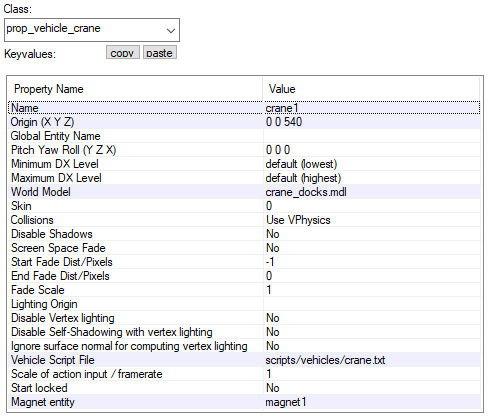Click the copy keyvalues button
This screenshot has width=491, height=420.
point(123,53)
